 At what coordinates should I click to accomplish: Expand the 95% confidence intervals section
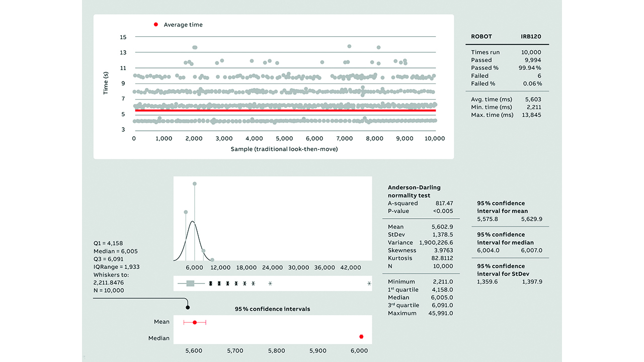click(273, 309)
